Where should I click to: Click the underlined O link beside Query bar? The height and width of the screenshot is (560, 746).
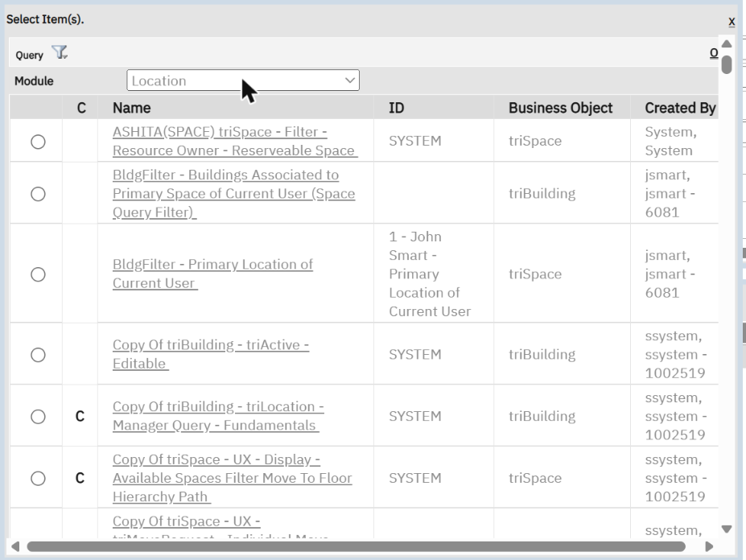(x=714, y=53)
